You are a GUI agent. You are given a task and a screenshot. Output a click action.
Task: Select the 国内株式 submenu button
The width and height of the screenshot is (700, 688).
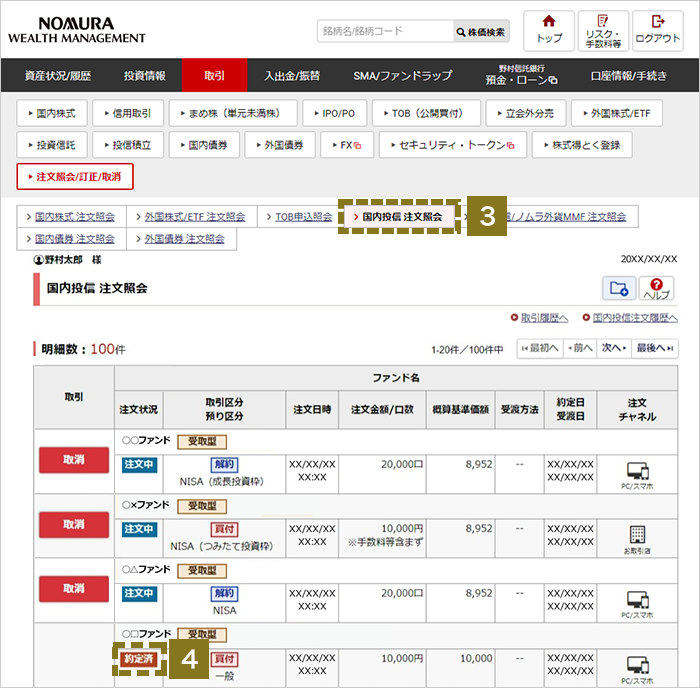(52, 113)
